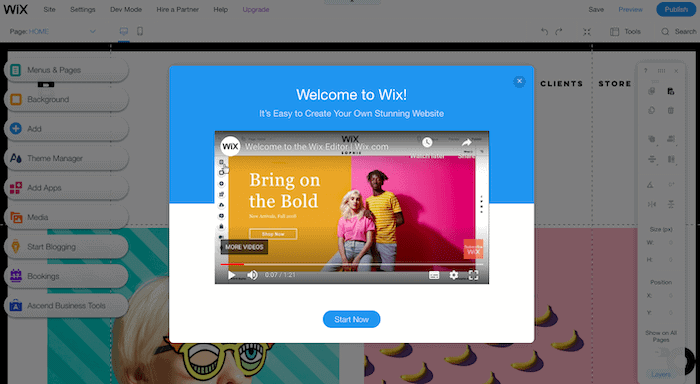Viewport: 700px width, 384px height.
Task: Toggle video captions
Action: tap(434, 275)
